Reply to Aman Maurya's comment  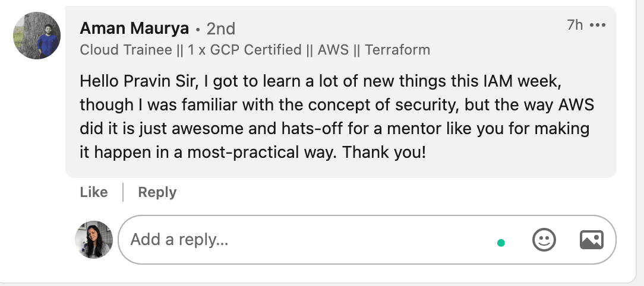click(x=157, y=192)
